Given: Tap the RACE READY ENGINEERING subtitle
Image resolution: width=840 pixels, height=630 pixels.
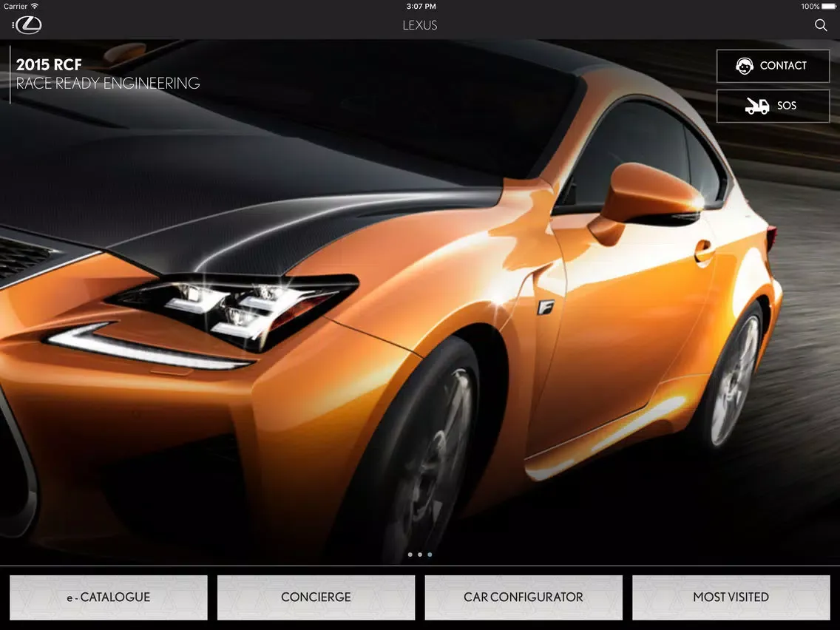Looking at the screenshot, I should 108,83.
